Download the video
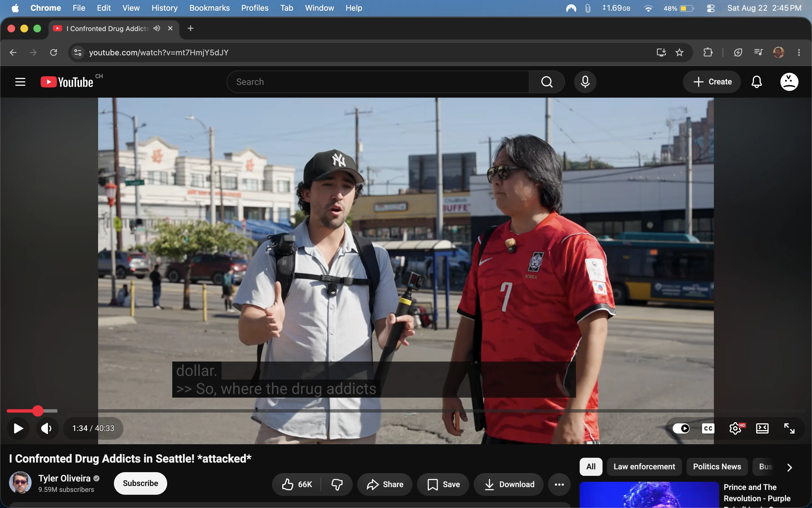812x508 pixels. coord(509,484)
